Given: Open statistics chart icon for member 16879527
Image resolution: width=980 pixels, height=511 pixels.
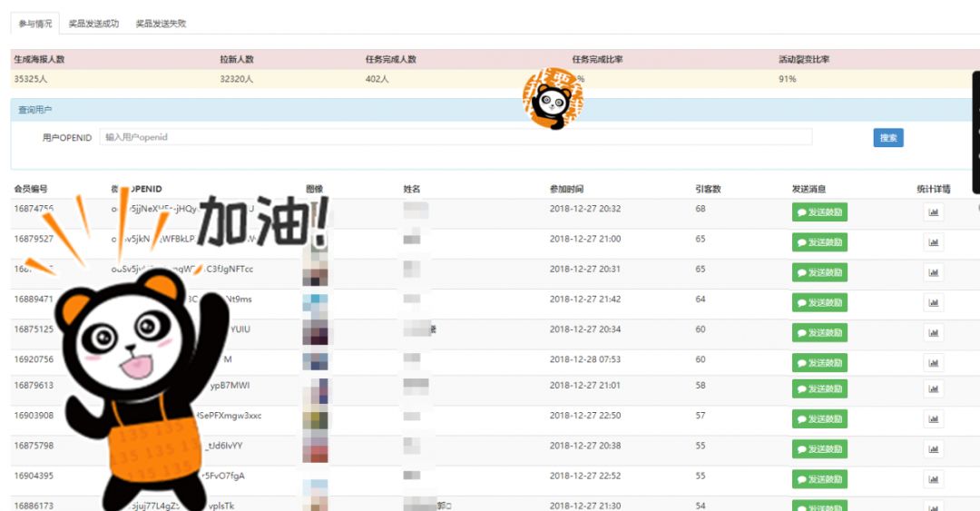Looking at the screenshot, I should tap(933, 242).
